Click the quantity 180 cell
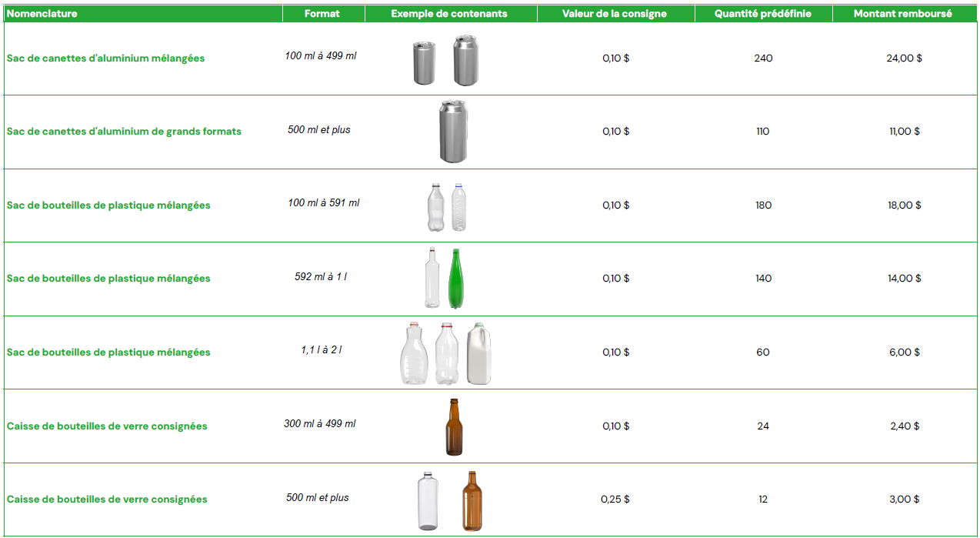The height and width of the screenshot is (538, 980). [x=763, y=206]
